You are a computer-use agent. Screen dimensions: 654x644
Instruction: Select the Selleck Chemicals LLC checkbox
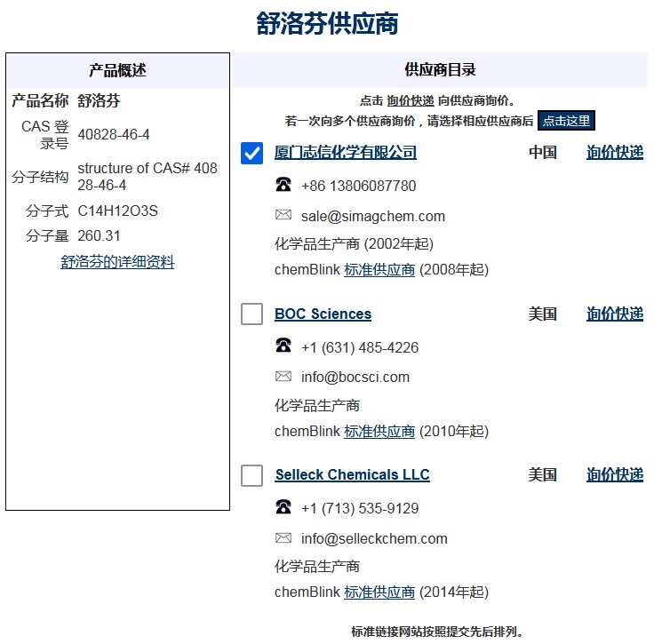pyautogui.click(x=252, y=475)
